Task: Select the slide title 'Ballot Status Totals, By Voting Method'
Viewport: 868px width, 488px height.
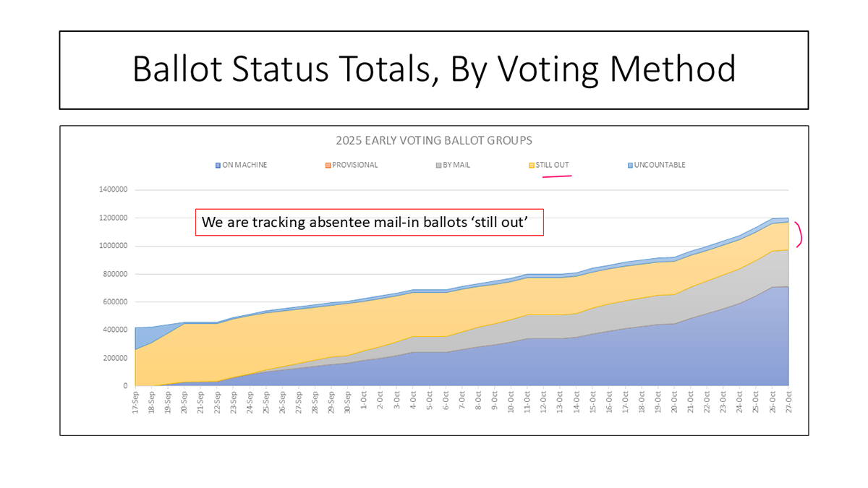Action: click(x=434, y=69)
